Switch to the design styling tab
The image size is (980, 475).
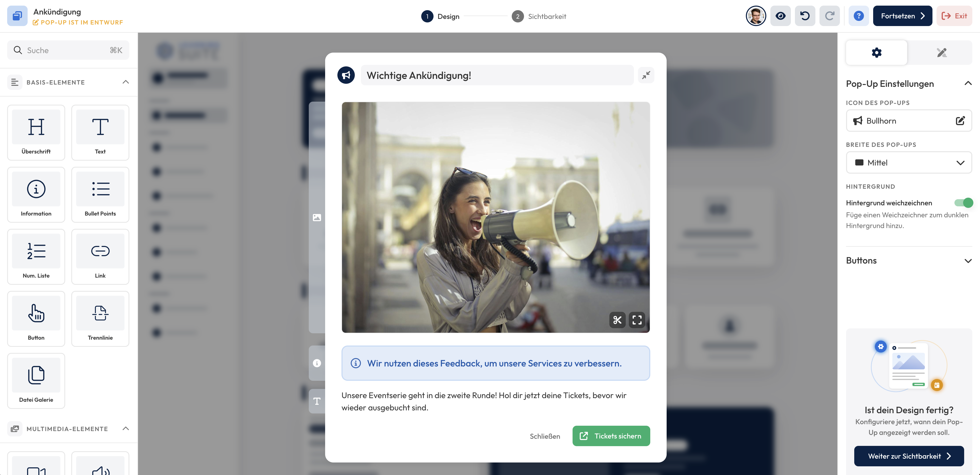[941, 52]
